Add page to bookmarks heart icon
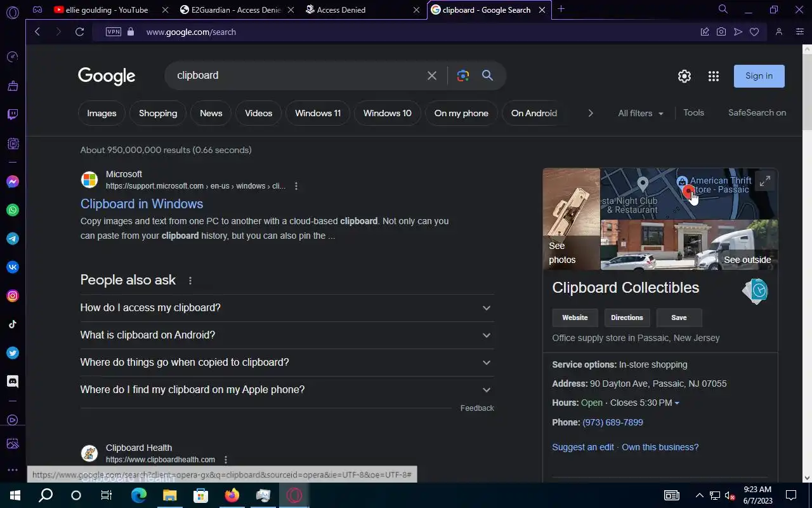The width and height of the screenshot is (812, 508). (754, 32)
